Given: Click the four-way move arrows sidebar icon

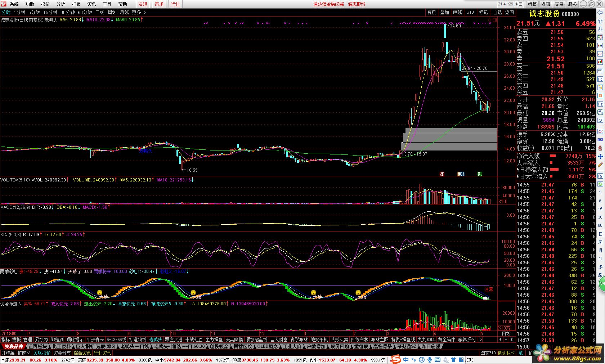Looking at the screenshot, I should pyautogui.click(x=600, y=156).
